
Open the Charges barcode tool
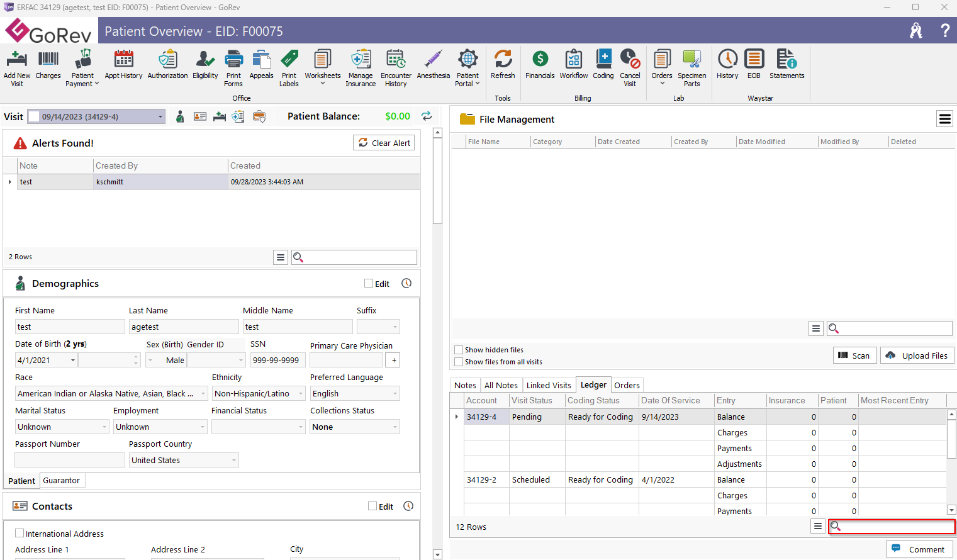click(x=48, y=64)
